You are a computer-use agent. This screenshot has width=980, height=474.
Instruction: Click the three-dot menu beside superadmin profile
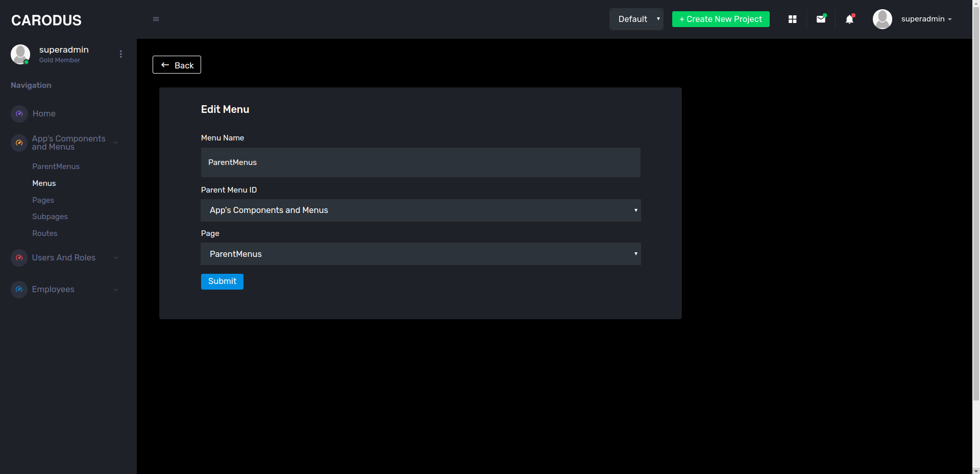tap(120, 54)
